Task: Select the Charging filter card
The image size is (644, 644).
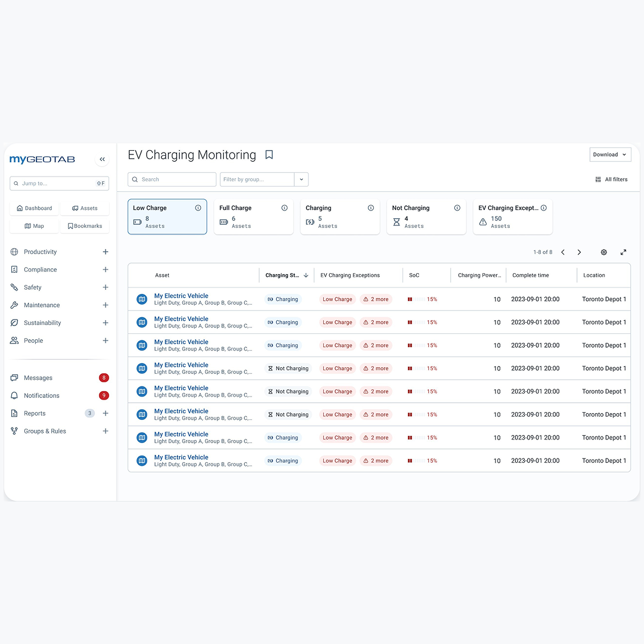Action: 339,217
